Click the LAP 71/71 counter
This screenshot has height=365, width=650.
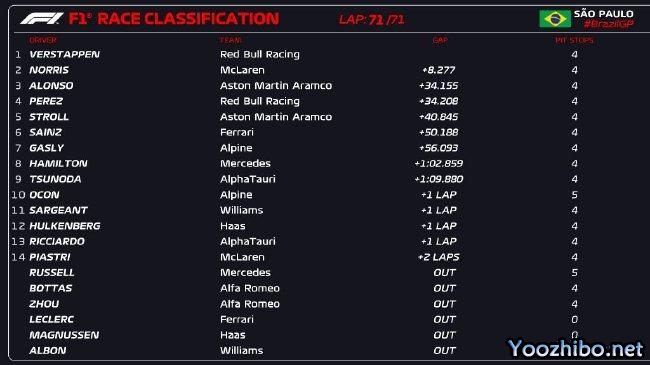click(x=371, y=19)
